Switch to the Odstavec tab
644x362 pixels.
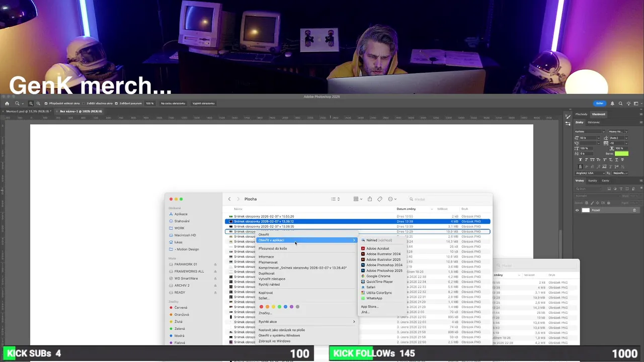click(x=594, y=122)
